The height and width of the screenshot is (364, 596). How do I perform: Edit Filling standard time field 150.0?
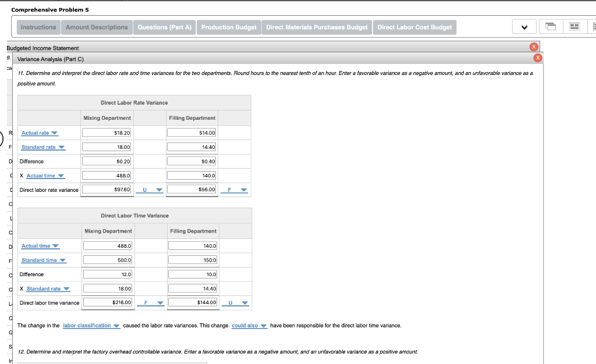[x=193, y=260]
